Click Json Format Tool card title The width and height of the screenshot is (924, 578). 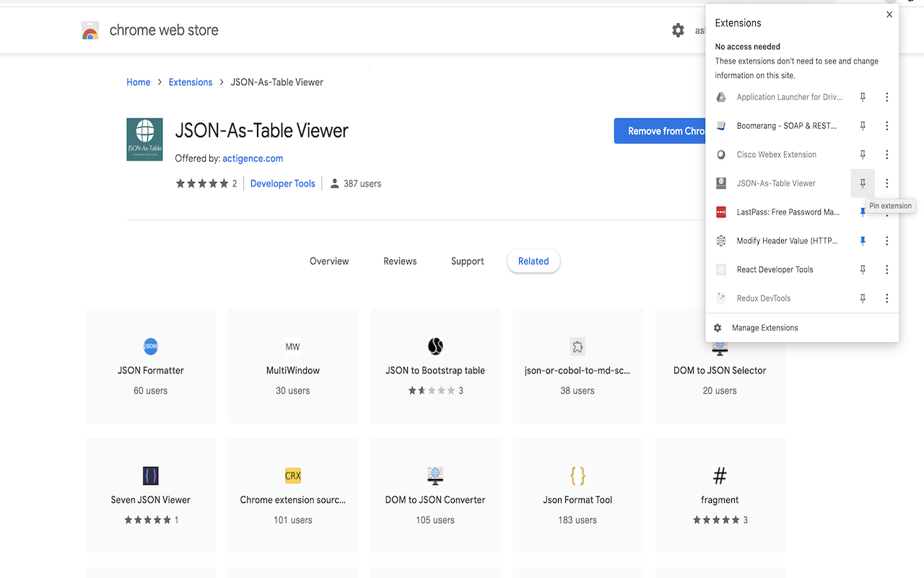click(577, 500)
